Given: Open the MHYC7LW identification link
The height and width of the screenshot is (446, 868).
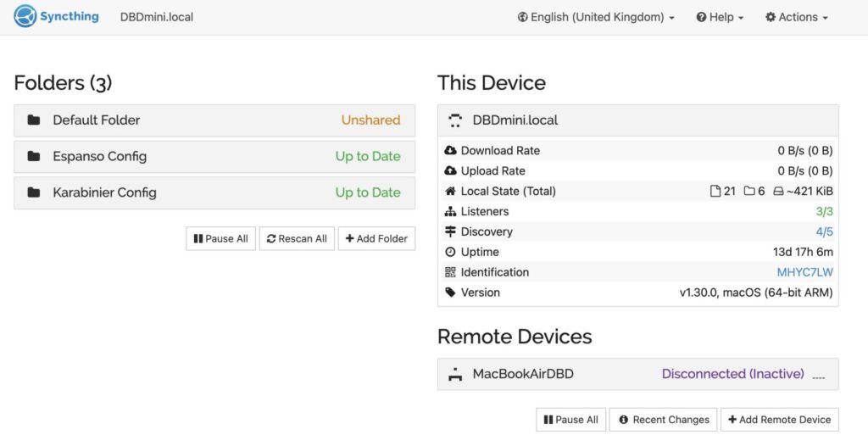Looking at the screenshot, I should click(x=805, y=272).
